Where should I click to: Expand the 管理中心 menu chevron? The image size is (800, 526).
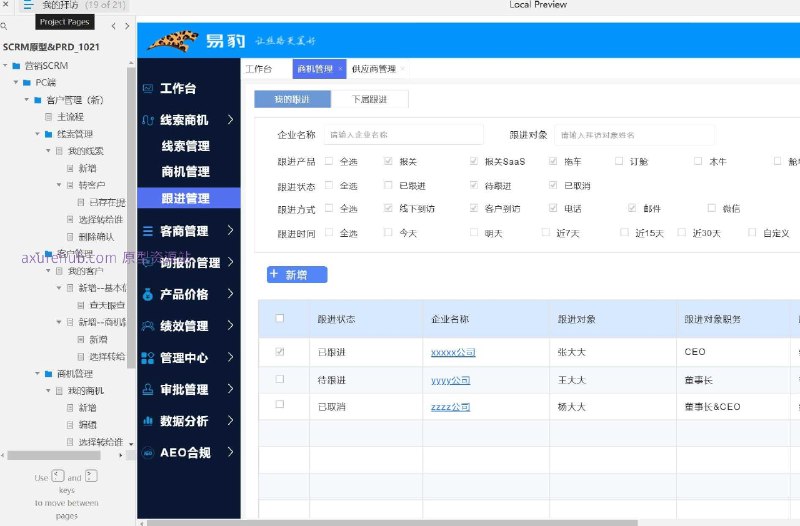click(x=231, y=357)
